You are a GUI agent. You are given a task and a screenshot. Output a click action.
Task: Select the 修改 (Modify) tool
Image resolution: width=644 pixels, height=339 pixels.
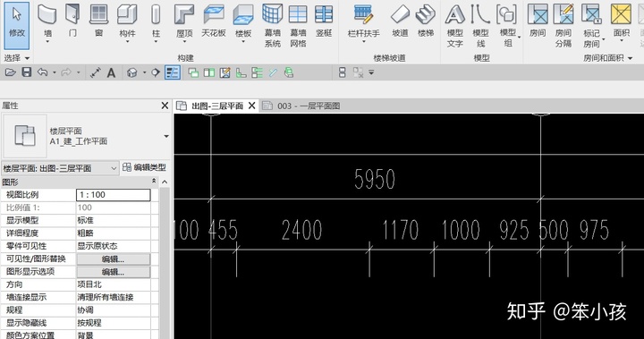pyautogui.click(x=17, y=25)
